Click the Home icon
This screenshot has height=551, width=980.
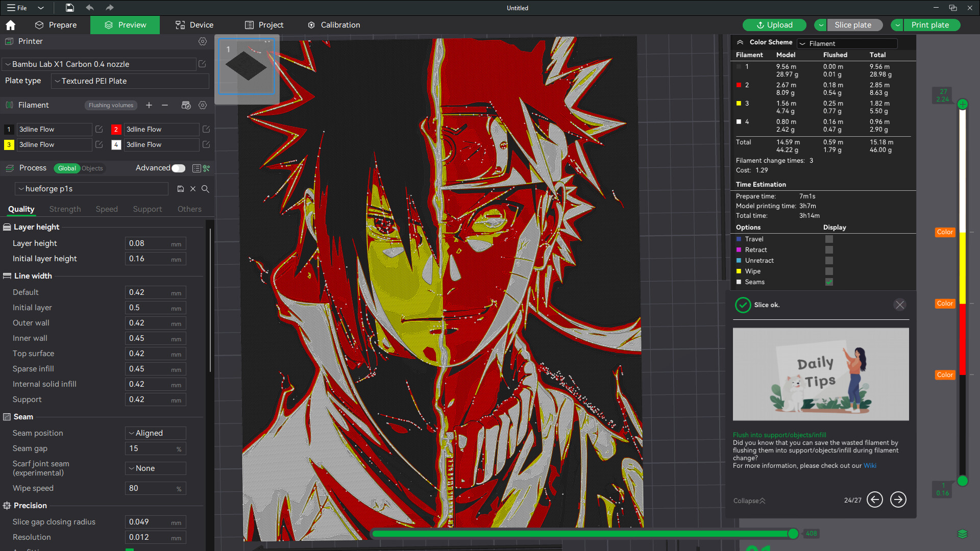[x=10, y=25]
